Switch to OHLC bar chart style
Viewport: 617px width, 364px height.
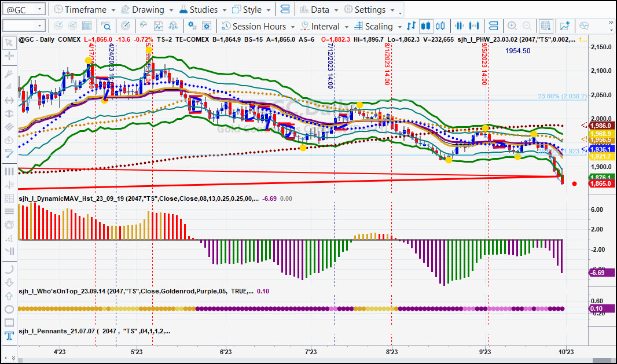tap(411, 27)
